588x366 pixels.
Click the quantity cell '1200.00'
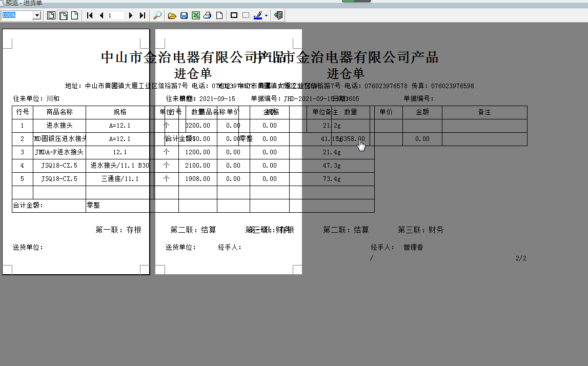pos(198,152)
